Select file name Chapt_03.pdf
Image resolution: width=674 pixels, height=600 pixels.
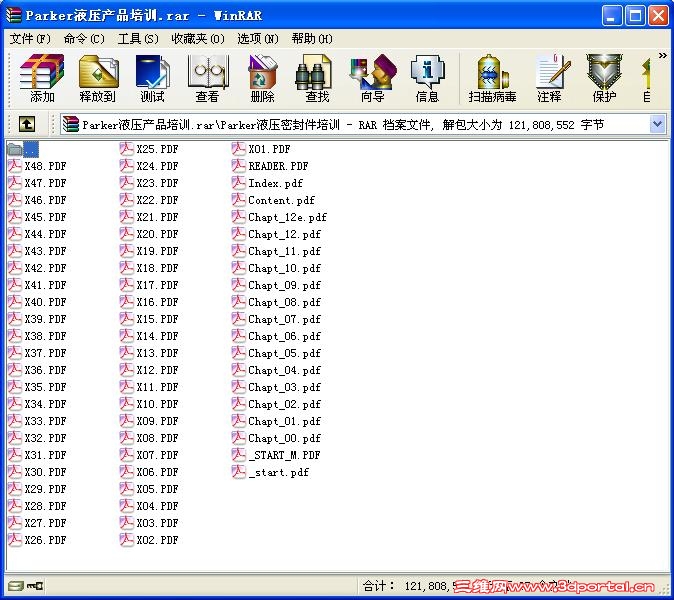[285, 388]
